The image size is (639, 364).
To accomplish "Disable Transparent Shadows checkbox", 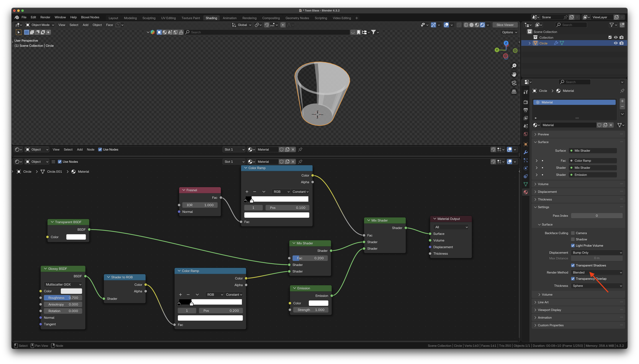I will pyautogui.click(x=573, y=265).
